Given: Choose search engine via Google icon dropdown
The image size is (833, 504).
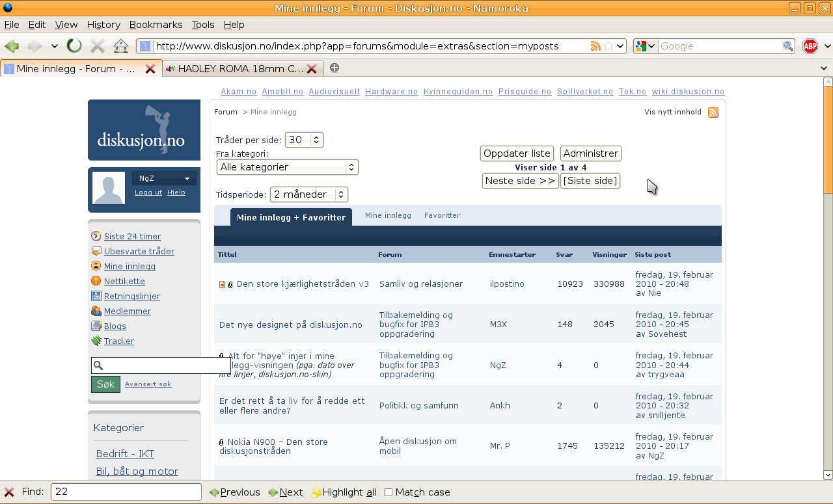Looking at the screenshot, I should 646,46.
